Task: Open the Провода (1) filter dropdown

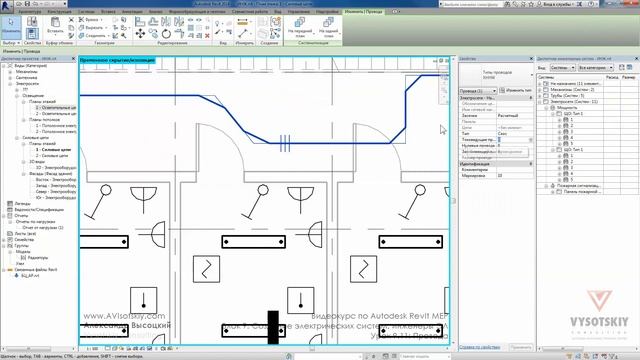Action: 478,91
